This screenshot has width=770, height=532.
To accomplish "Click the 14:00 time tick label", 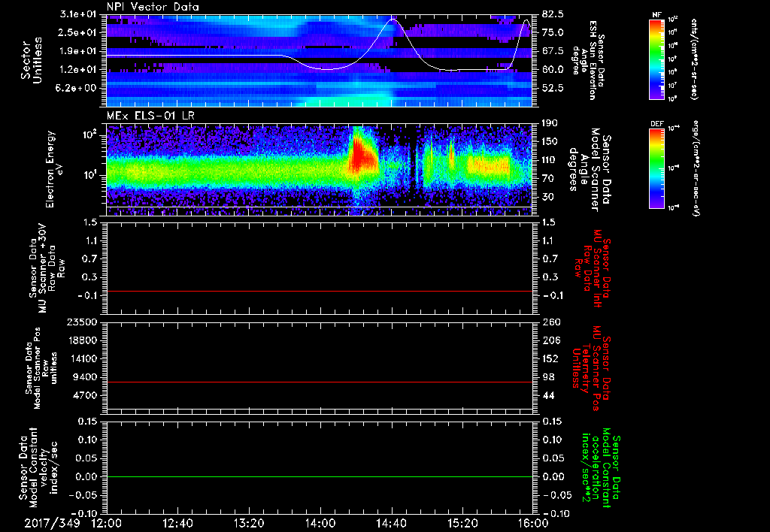I will tap(320, 523).
